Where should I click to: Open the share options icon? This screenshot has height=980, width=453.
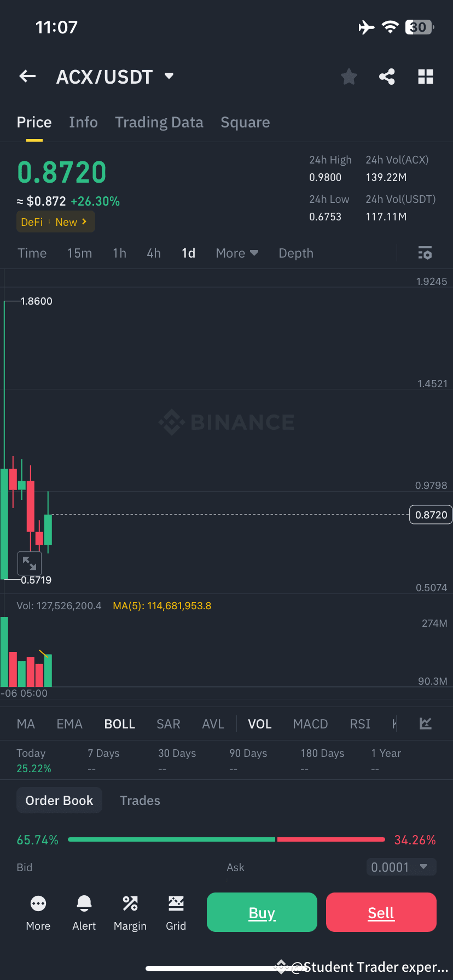coord(387,77)
